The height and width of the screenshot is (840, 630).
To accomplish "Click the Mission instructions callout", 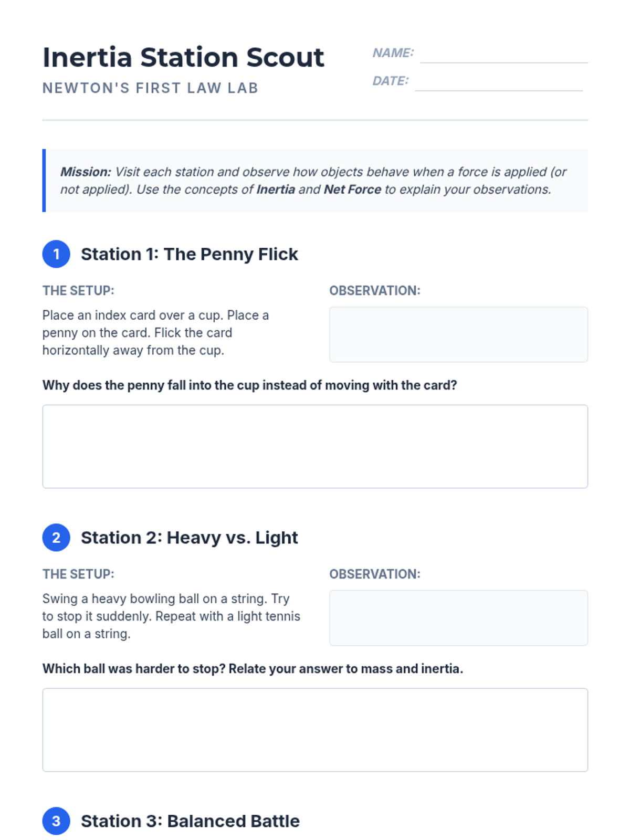I will click(315, 181).
